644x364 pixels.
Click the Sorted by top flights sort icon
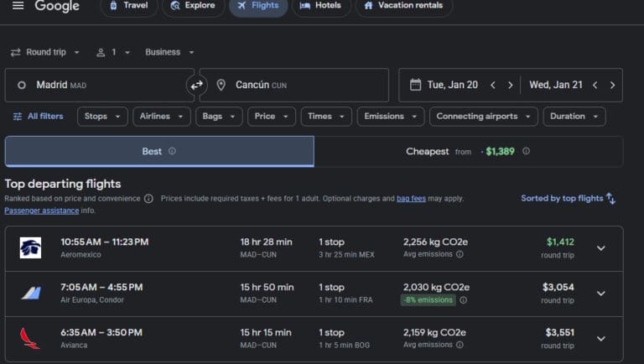tap(610, 199)
